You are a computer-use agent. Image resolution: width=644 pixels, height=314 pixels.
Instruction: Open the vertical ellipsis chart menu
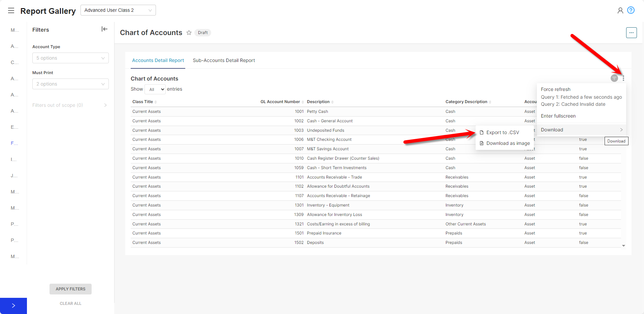click(623, 78)
